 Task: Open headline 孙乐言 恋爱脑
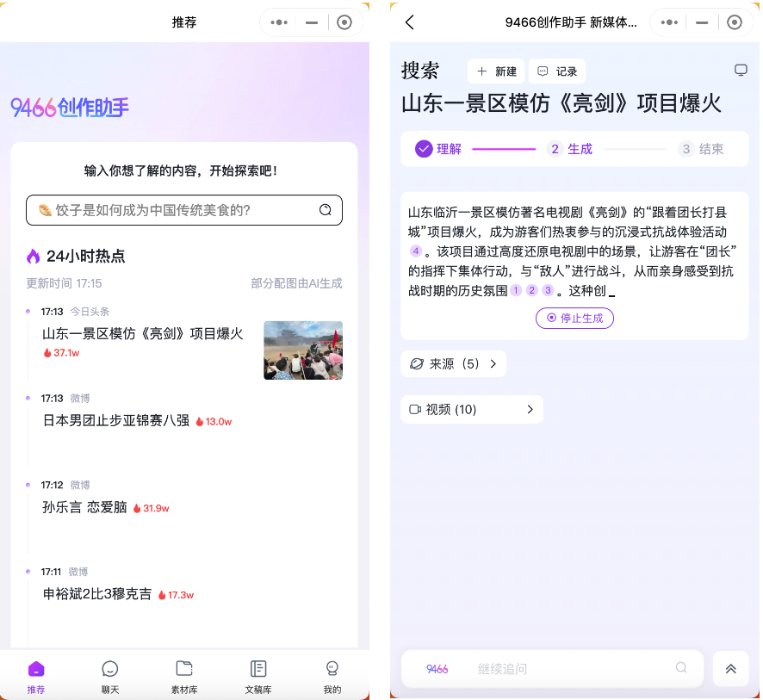point(84,507)
